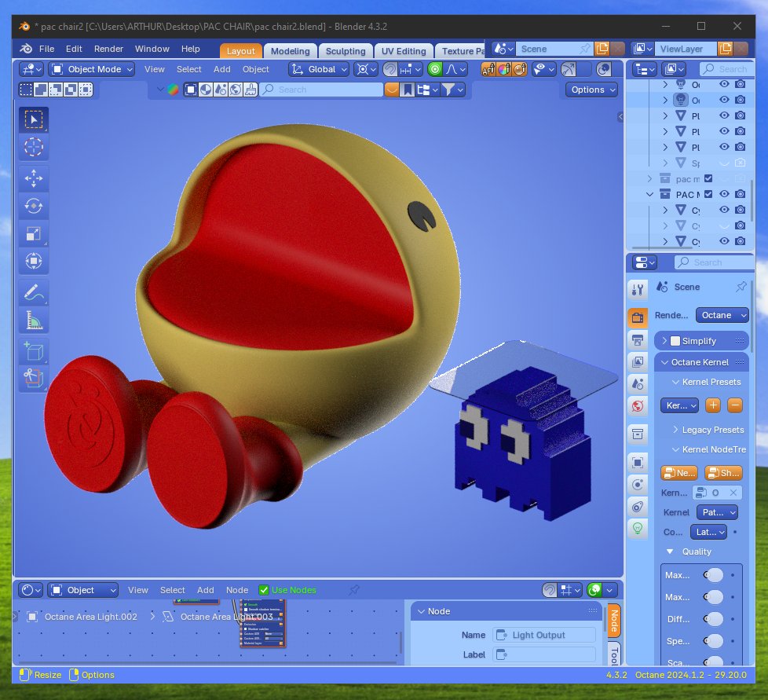The height and width of the screenshot is (700, 768).
Task: Activate the Add Cube tool
Action: pos(33,352)
